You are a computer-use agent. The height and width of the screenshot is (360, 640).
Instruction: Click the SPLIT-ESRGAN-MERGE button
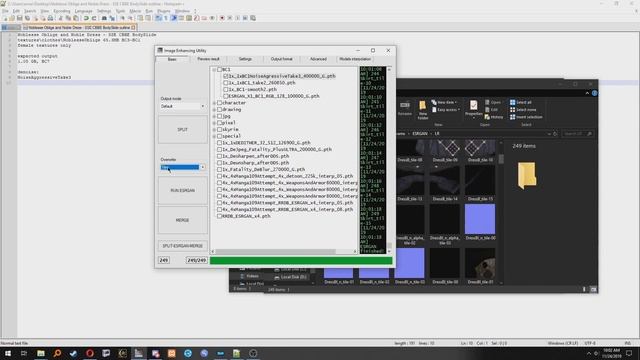[x=182, y=246]
